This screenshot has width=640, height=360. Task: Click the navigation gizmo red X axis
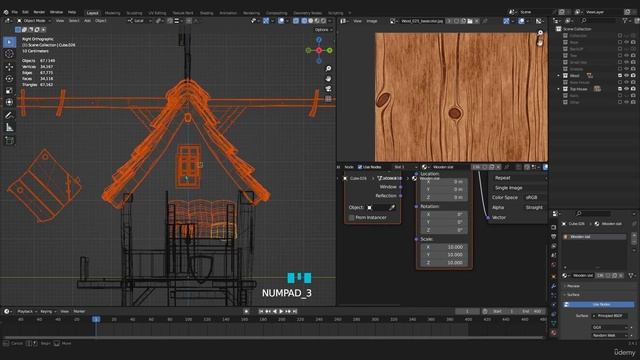[319, 50]
